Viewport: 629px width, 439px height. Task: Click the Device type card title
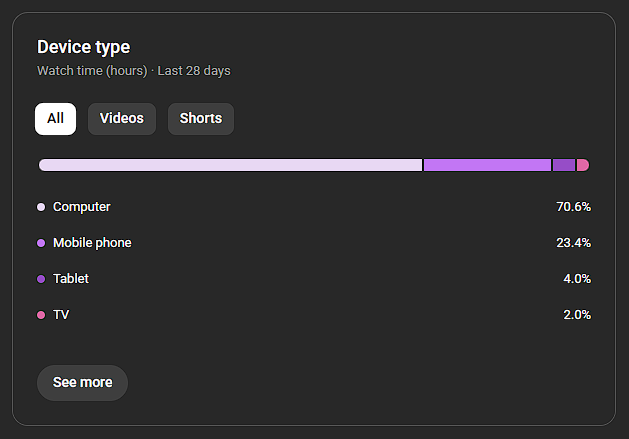(83, 47)
